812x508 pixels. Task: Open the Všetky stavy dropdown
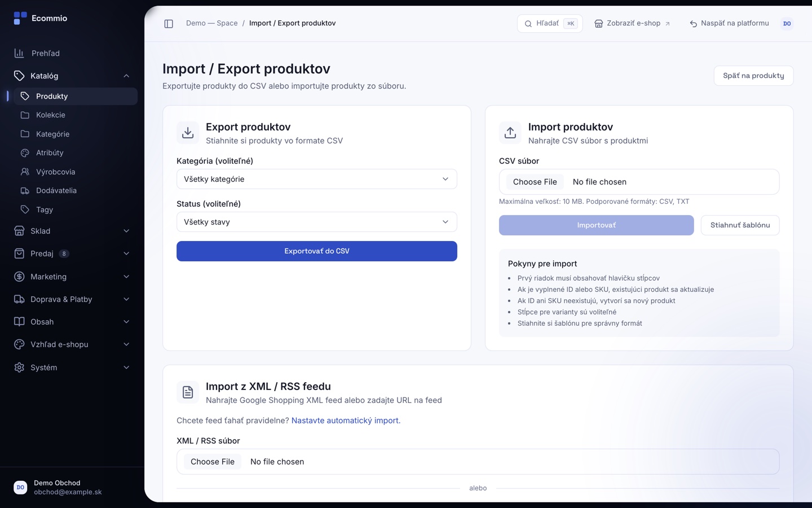[x=317, y=222]
